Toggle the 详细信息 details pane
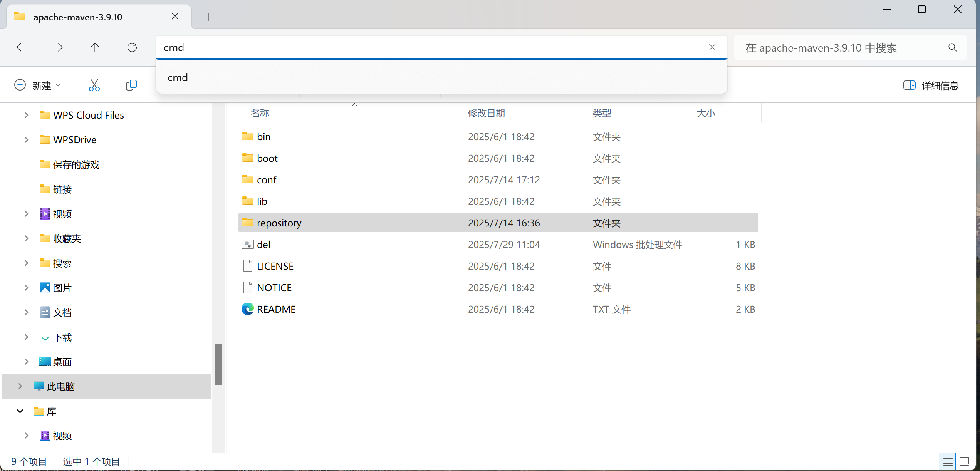This screenshot has width=980, height=471. (x=931, y=85)
